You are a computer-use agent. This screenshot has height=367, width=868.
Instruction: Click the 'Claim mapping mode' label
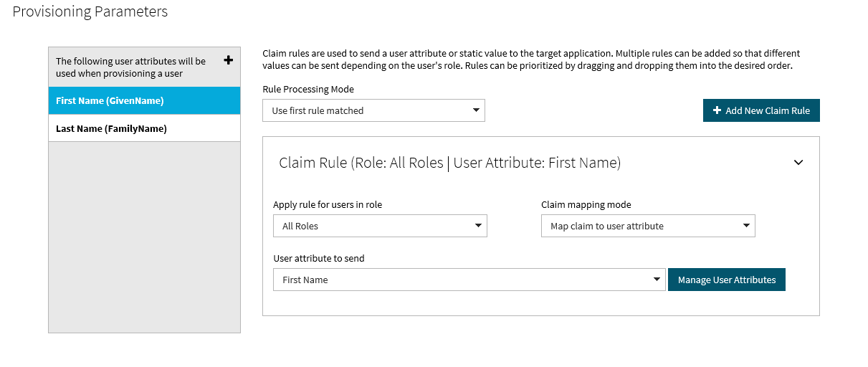(586, 205)
